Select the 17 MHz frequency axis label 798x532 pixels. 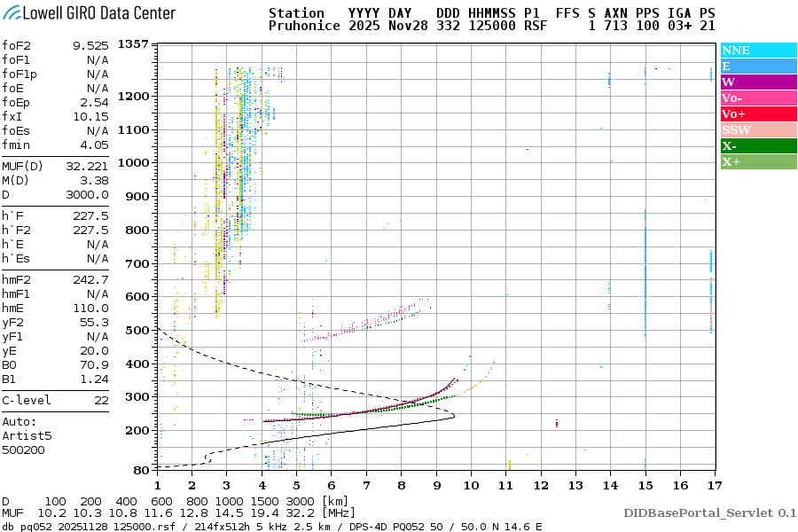(712, 485)
